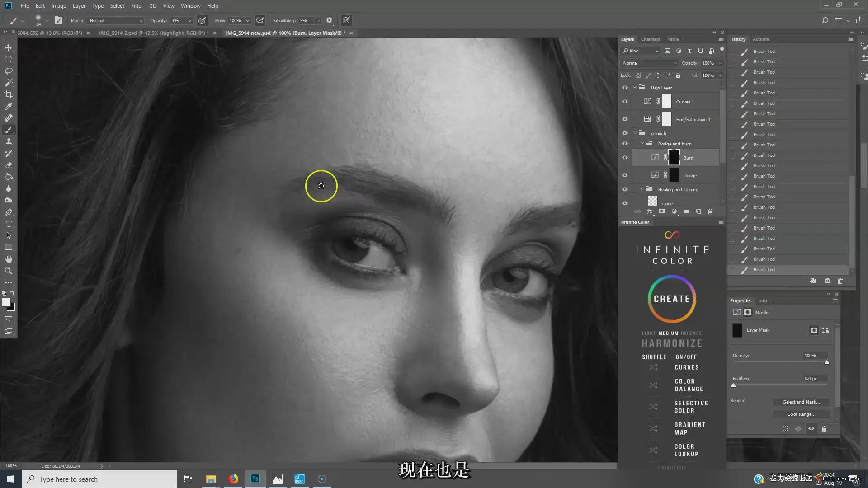The width and height of the screenshot is (868, 488).
Task: Choose the Clone Stamp tool
Action: pyautogui.click(x=9, y=142)
